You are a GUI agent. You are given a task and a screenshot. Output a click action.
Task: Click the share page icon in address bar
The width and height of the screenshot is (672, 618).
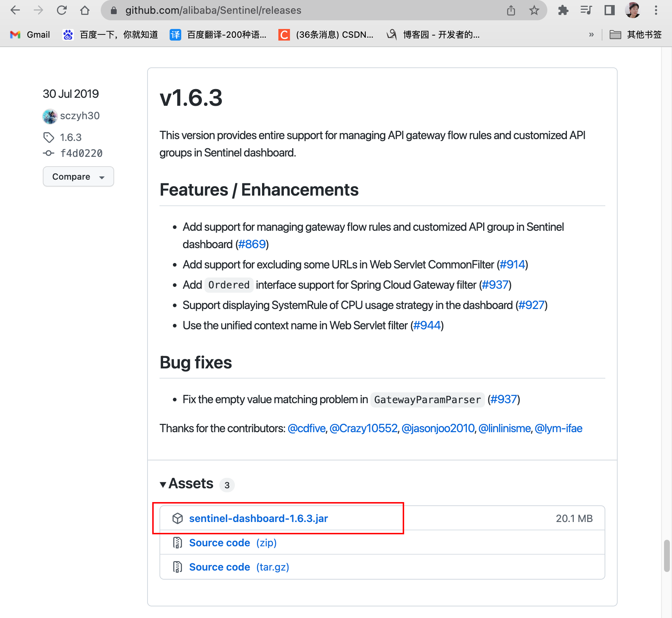point(511,10)
